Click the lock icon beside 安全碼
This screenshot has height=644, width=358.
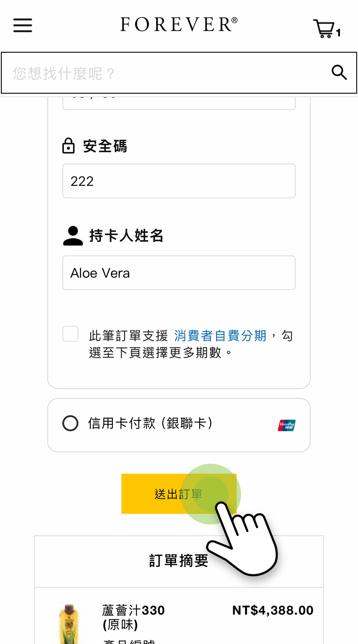click(x=69, y=146)
